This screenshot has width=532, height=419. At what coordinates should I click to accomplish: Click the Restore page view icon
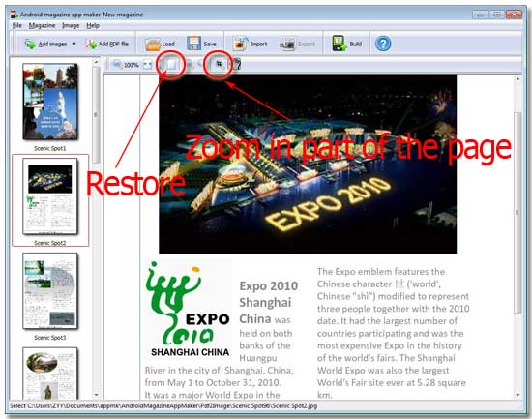point(171,64)
